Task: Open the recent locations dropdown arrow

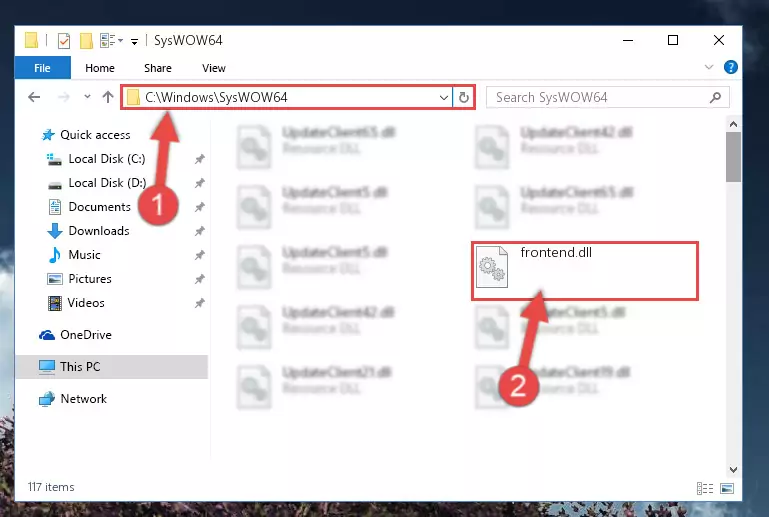Action: click(87, 97)
